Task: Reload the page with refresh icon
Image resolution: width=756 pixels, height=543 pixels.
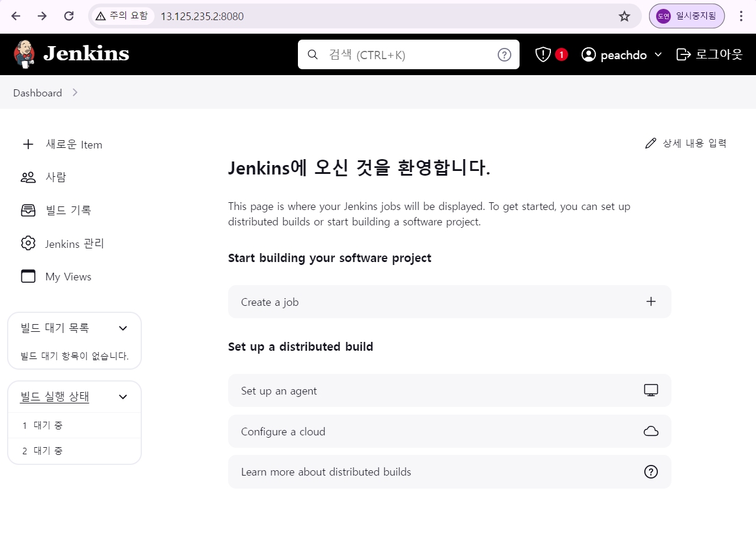Action: tap(69, 16)
